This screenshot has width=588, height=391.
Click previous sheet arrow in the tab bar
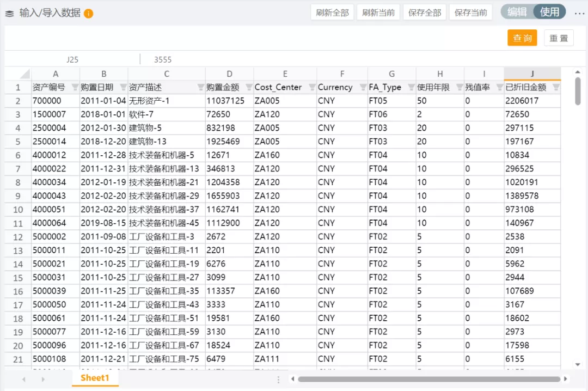coord(24,379)
